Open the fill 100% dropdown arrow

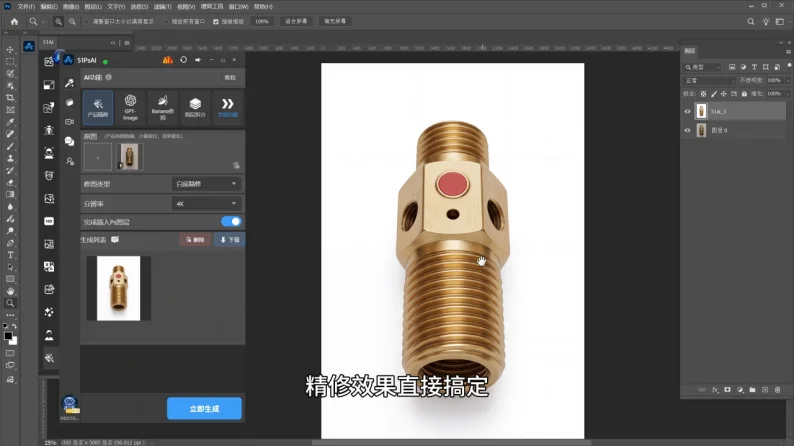(x=787, y=94)
